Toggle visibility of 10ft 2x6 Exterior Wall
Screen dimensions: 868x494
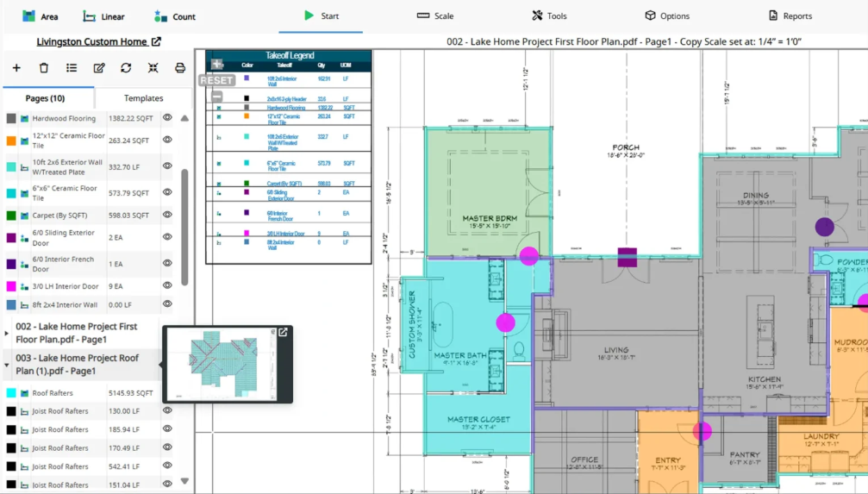click(167, 166)
